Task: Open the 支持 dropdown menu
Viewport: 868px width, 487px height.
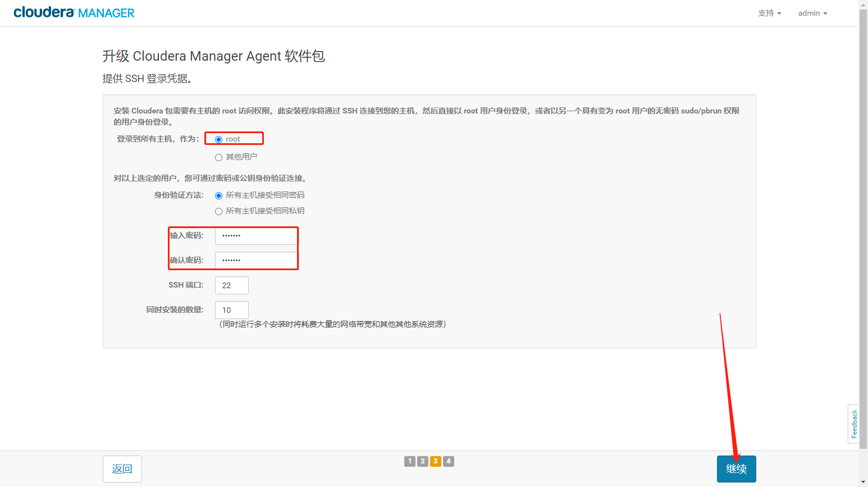Action: tap(769, 13)
